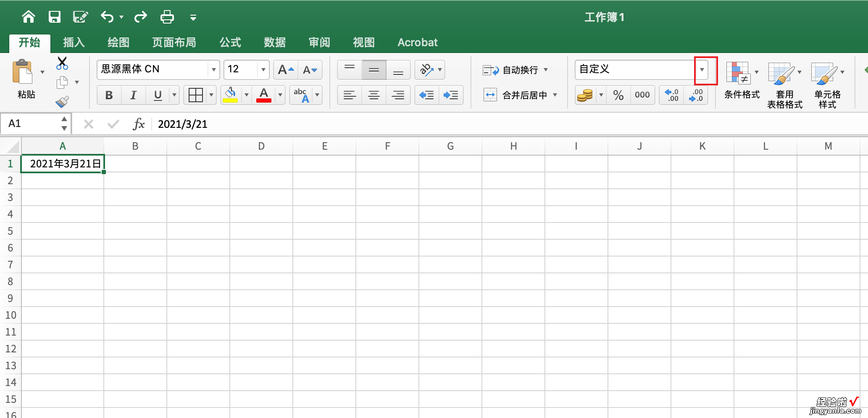Viewport: 868px width, 418px height.
Task: Click the Home icon in title bar
Action: pyautogui.click(x=29, y=17)
